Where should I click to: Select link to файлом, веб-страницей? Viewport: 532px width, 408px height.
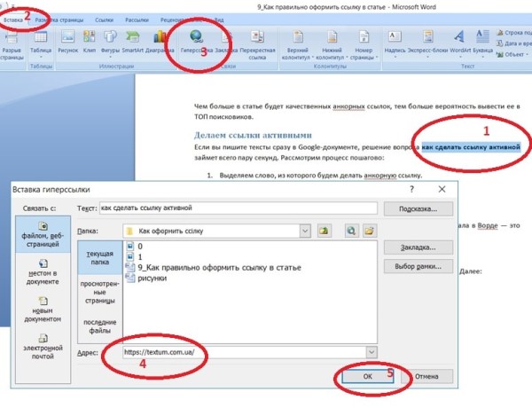(43, 234)
